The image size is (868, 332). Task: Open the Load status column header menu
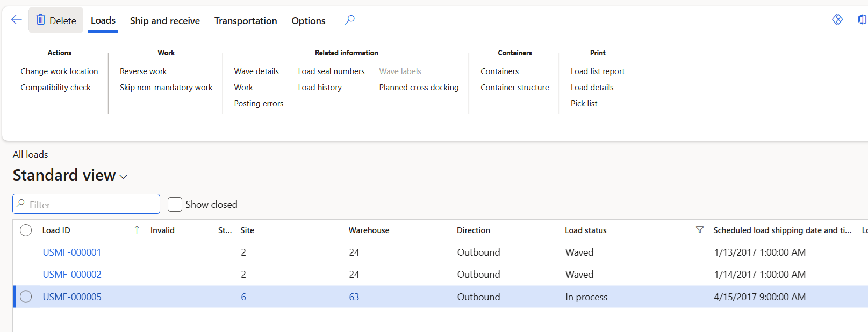click(586, 230)
